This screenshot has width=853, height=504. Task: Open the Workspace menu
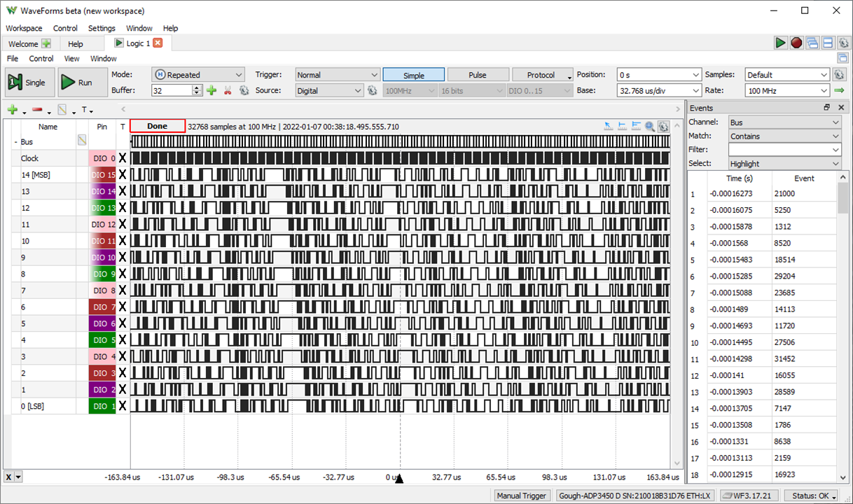tap(24, 28)
